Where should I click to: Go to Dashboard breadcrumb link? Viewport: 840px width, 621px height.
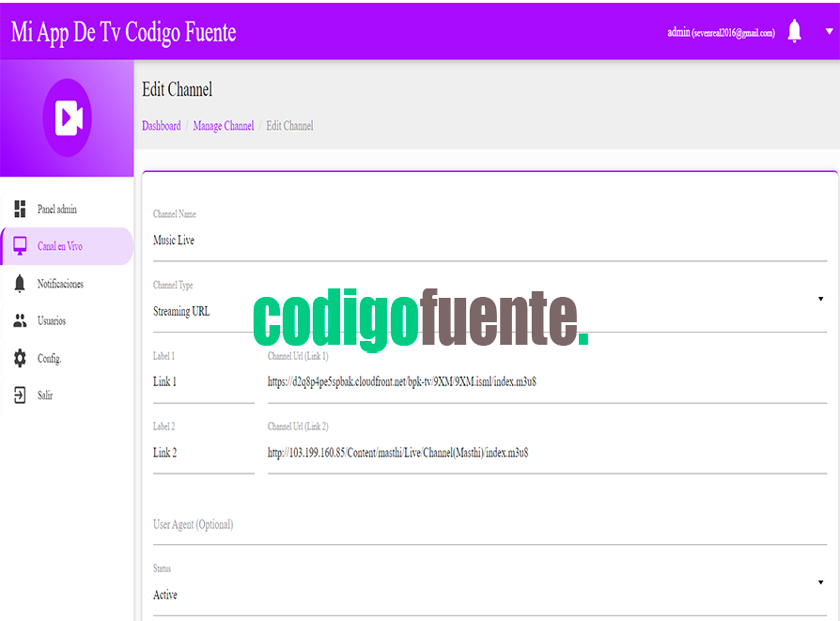(x=161, y=126)
